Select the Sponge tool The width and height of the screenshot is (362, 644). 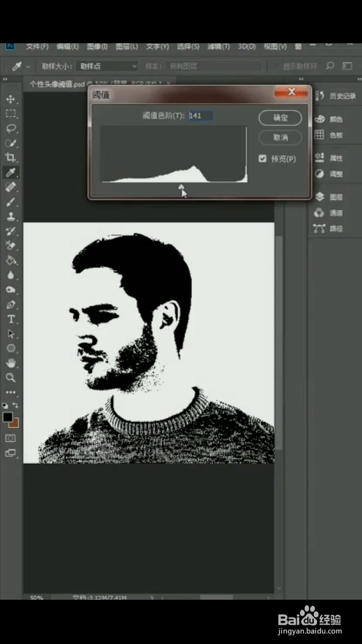(x=11, y=290)
